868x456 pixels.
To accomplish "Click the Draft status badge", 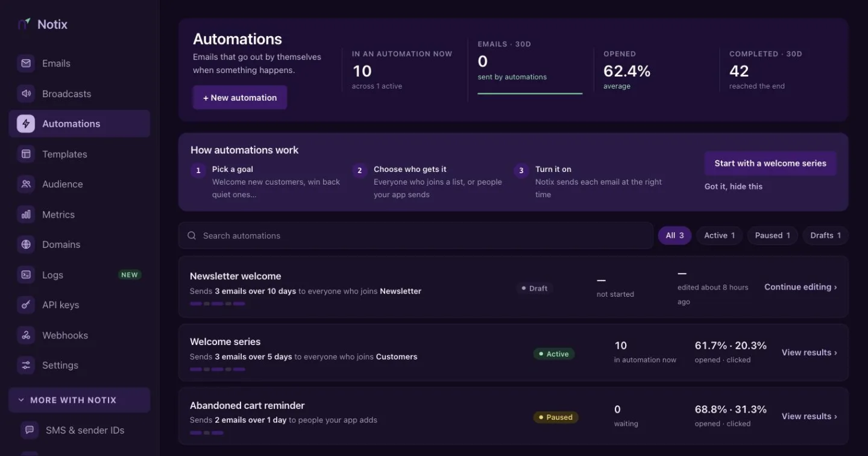I will pos(533,288).
